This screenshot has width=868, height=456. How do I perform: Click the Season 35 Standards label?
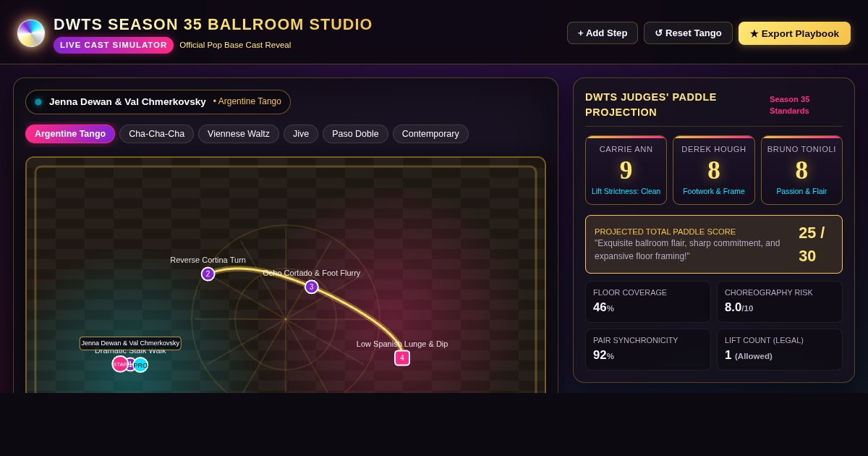tap(790, 105)
